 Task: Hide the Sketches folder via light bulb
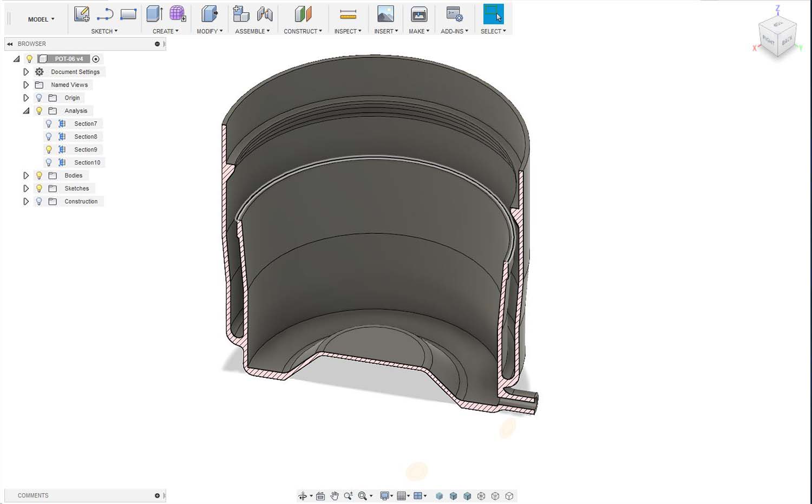tap(39, 188)
